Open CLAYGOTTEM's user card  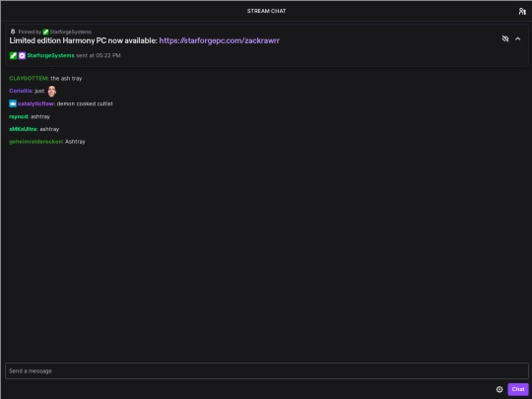pyautogui.click(x=29, y=79)
